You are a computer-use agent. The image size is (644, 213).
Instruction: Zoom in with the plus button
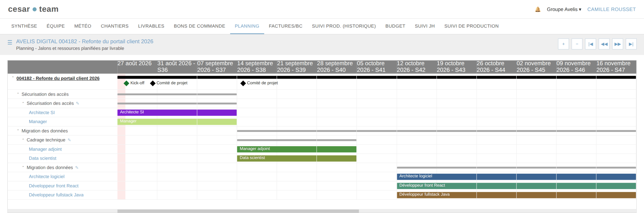[563, 44]
